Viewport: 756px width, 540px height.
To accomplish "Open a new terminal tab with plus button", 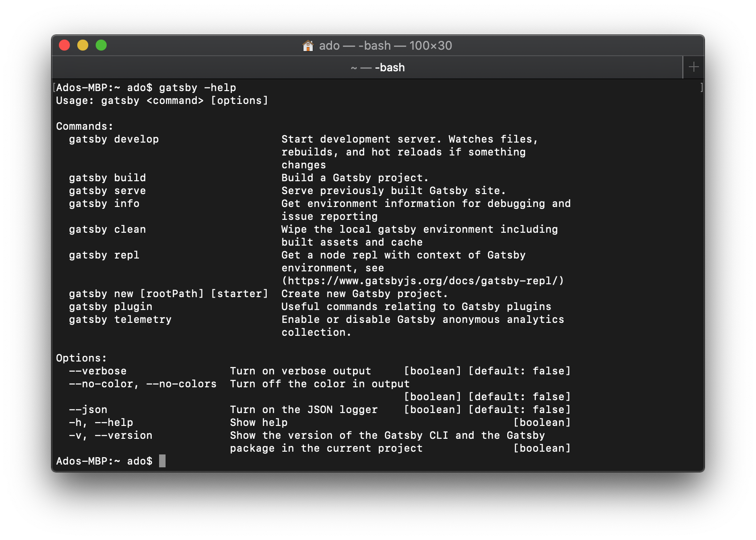I will pyautogui.click(x=693, y=67).
